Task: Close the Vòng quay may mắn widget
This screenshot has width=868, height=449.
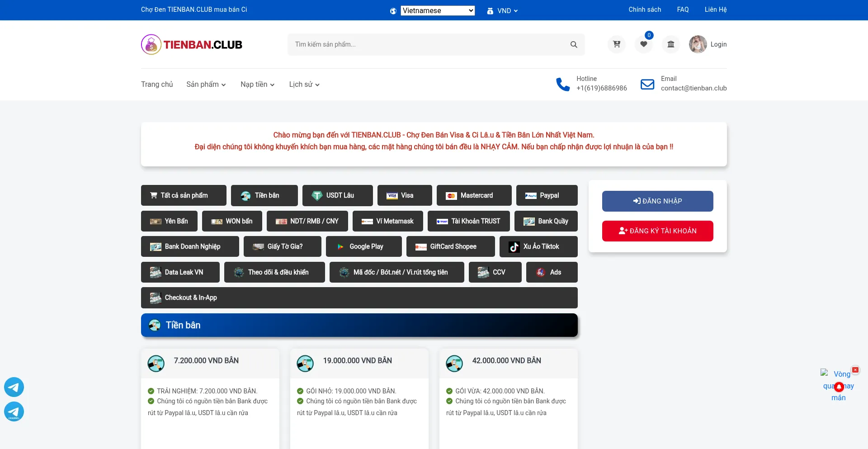Action: (x=855, y=370)
